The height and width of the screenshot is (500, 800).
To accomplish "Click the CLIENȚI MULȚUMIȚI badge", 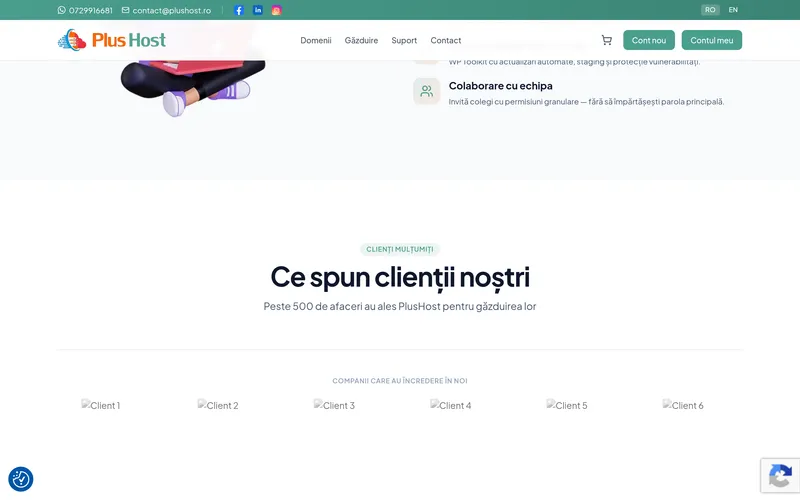I will click(400, 249).
